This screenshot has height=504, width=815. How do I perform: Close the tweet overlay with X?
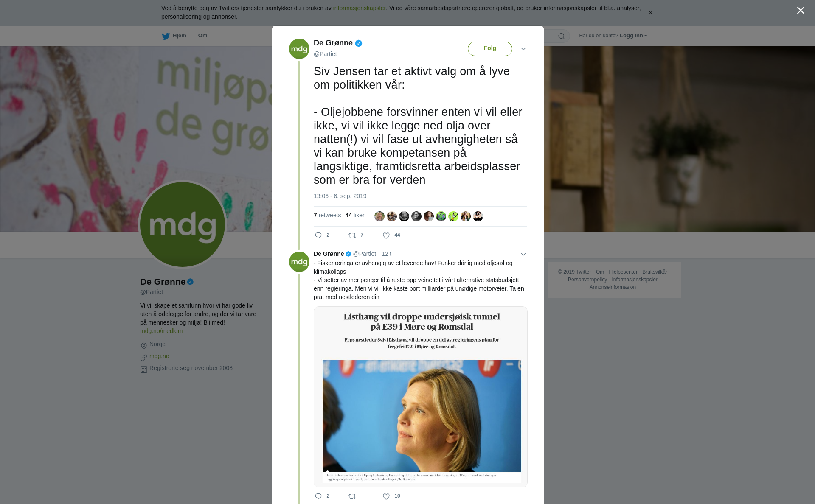click(x=801, y=11)
